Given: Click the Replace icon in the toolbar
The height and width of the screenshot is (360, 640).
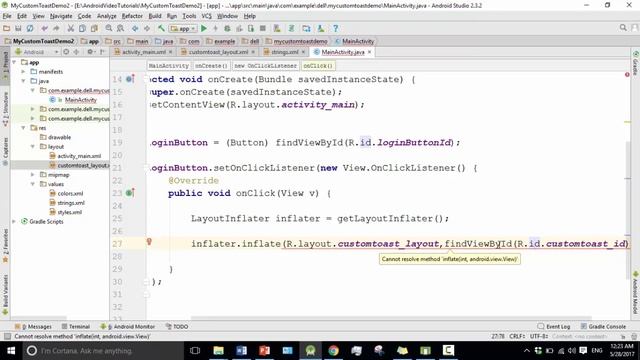Looking at the screenshot, I should pyautogui.click(x=120, y=29).
